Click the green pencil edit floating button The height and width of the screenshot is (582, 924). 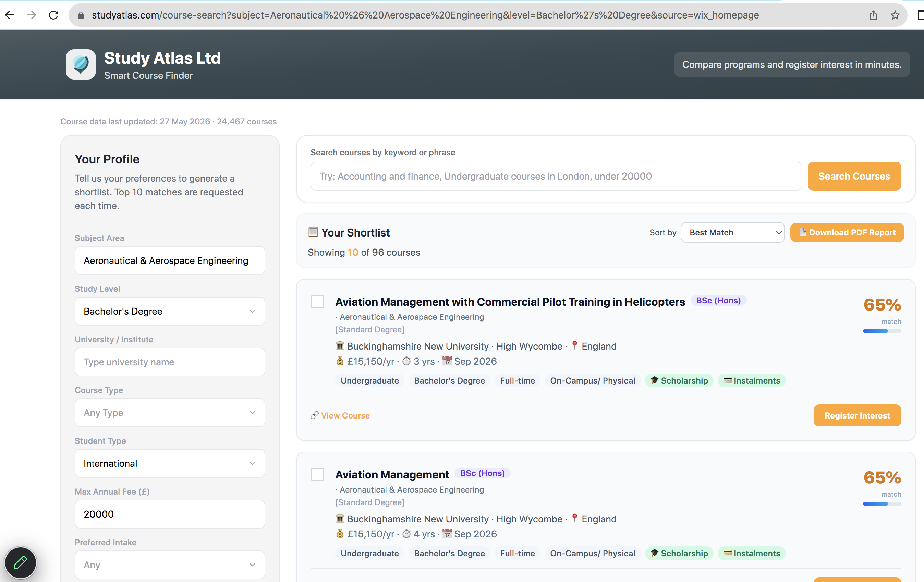(x=20, y=562)
